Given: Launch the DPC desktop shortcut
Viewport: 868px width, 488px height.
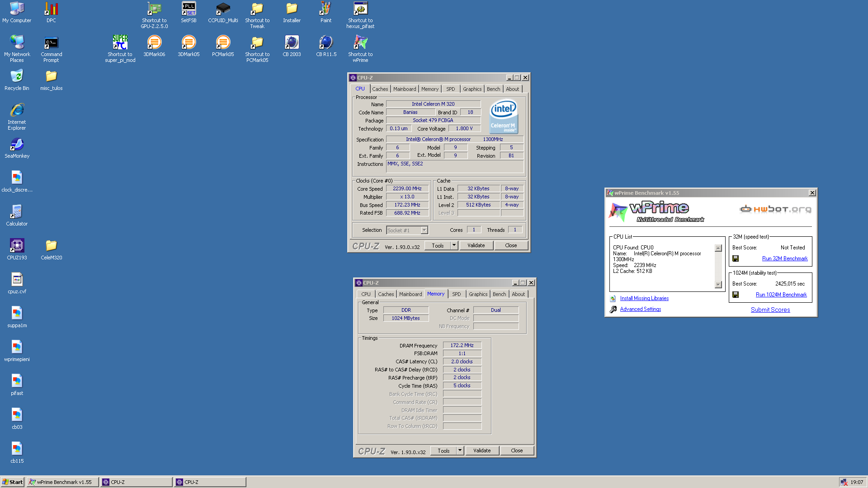Looking at the screenshot, I should pyautogui.click(x=51, y=12).
